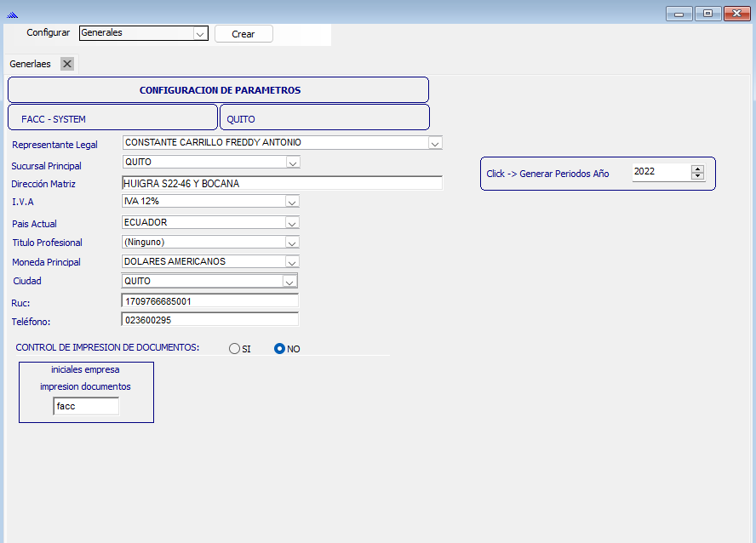The height and width of the screenshot is (543, 756).
Task: Select SI radio for document printing control
Action: (x=235, y=349)
